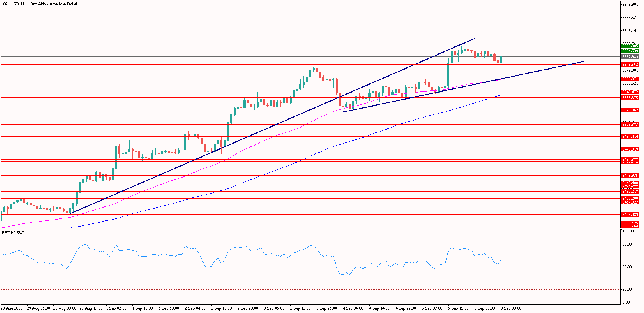Click the 1 Sep 10:00 time label
The image size is (644, 313).
[143, 308]
